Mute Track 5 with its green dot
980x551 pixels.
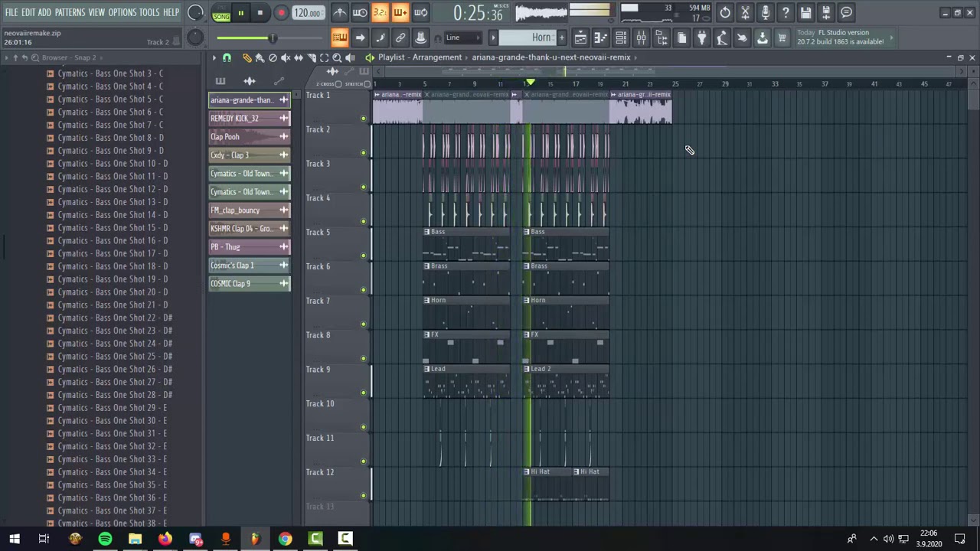click(x=364, y=256)
